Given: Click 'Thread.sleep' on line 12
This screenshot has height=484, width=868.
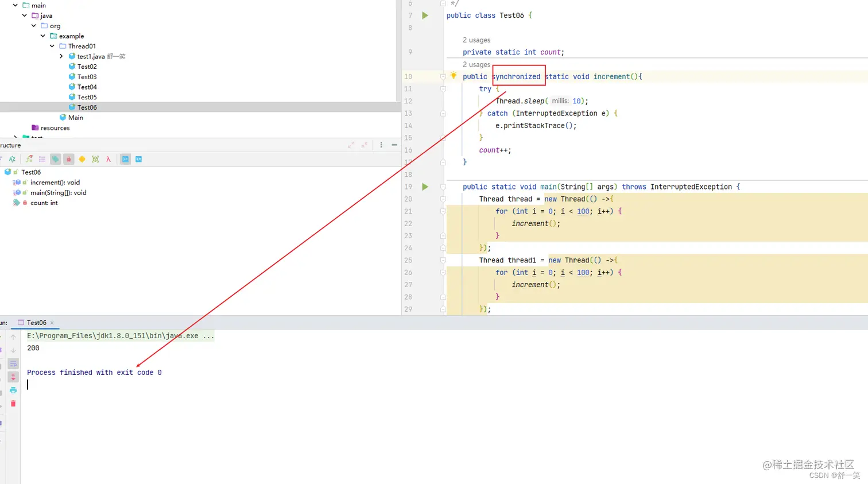Looking at the screenshot, I should click(520, 101).
